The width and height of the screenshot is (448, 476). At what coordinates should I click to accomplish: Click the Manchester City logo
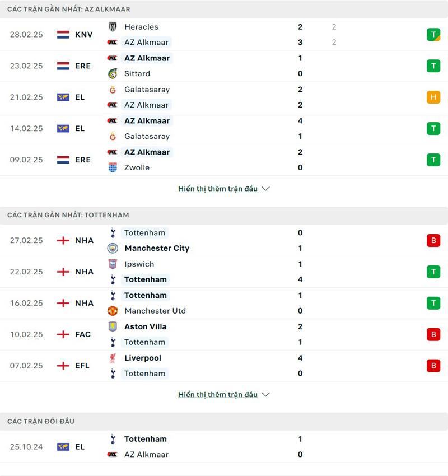pos(112,248)
